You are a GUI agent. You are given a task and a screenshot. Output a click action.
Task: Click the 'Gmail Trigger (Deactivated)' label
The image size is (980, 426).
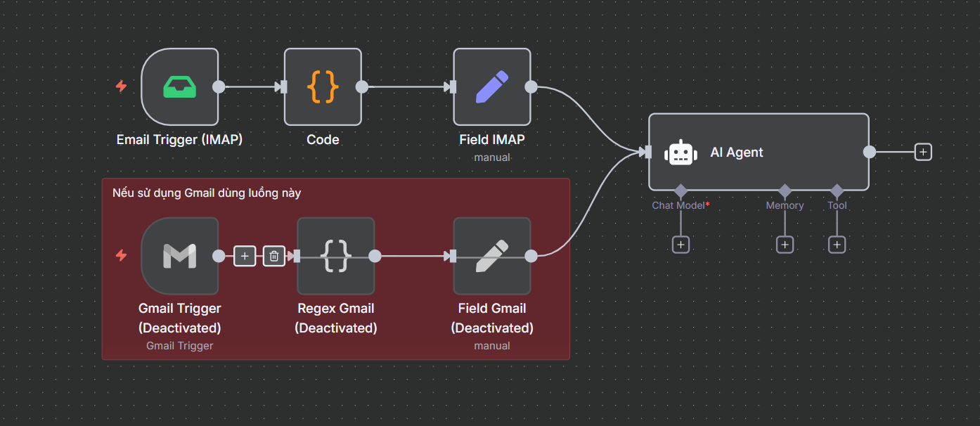[x=180, y=318]
